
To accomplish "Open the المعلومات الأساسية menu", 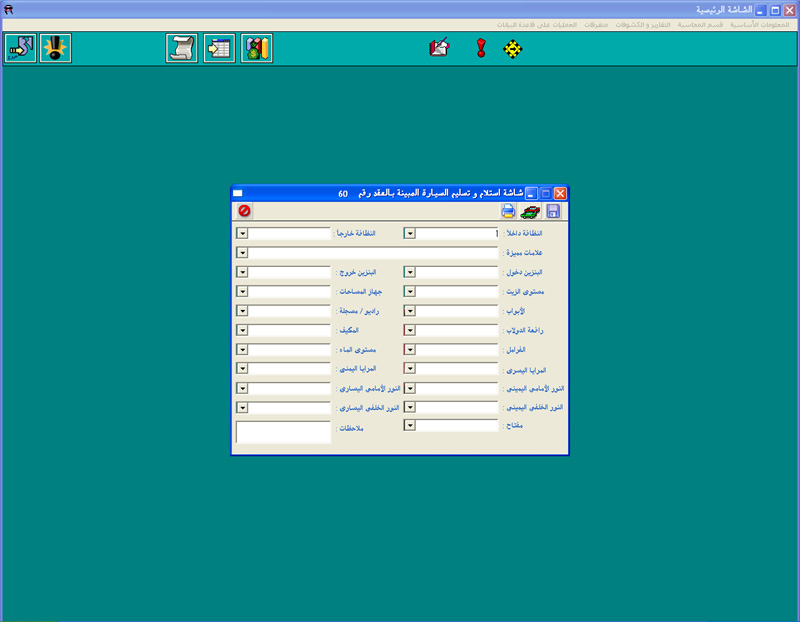I will pos(769,24).
